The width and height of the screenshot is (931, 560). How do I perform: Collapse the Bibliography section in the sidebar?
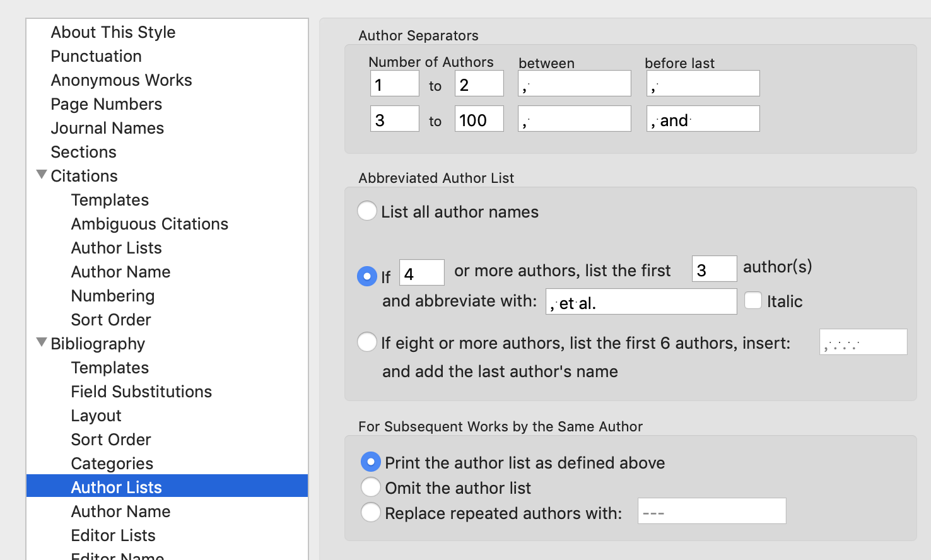(x=41, y=342)
